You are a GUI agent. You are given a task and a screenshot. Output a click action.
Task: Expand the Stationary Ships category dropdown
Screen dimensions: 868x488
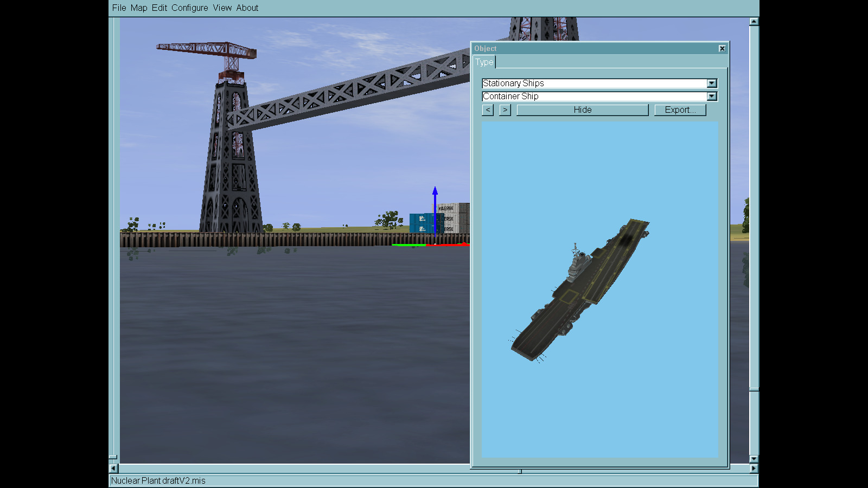tap(712, 83)
